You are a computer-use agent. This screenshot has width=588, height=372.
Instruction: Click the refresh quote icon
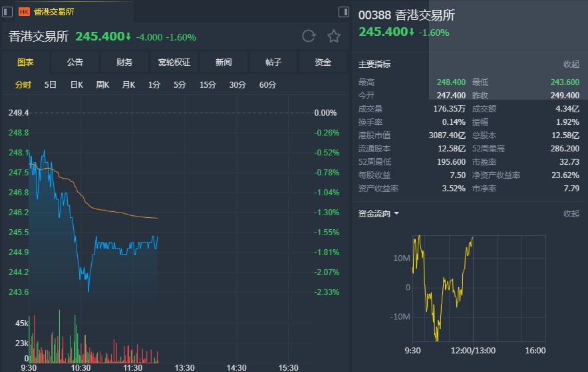[309, 36]
